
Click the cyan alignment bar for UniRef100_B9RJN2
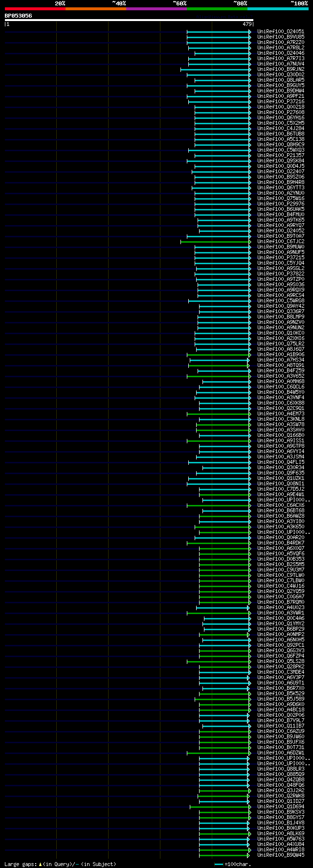pos(216,69)
